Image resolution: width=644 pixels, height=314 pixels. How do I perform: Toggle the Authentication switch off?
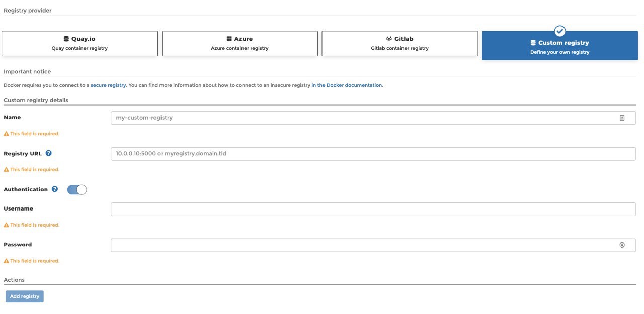click(77, 189)
